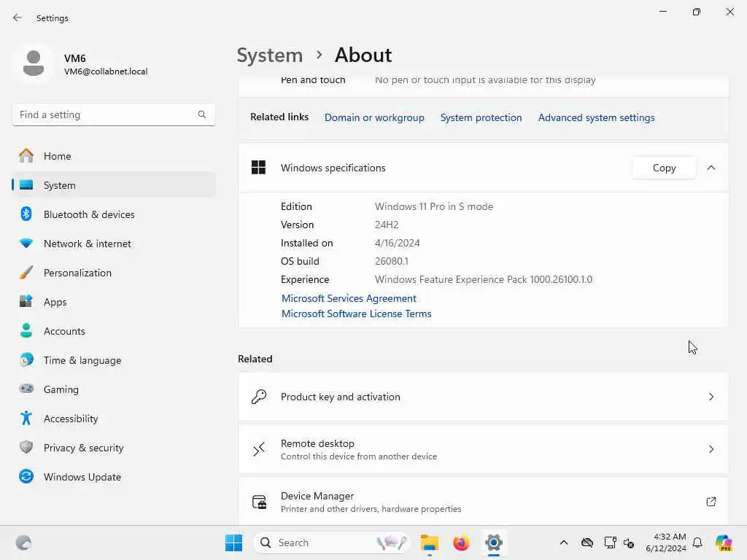Open System protection link
The image size is (747, 560).
pos(481,117)
